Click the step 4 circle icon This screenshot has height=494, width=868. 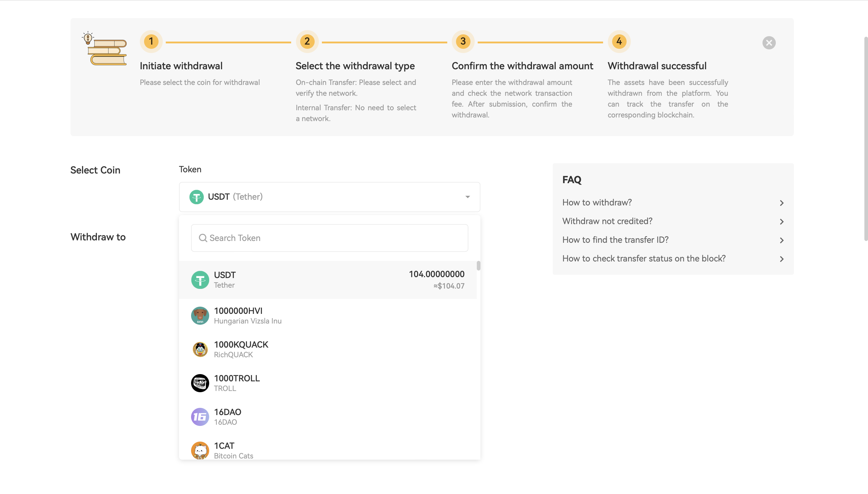[619, 41]
